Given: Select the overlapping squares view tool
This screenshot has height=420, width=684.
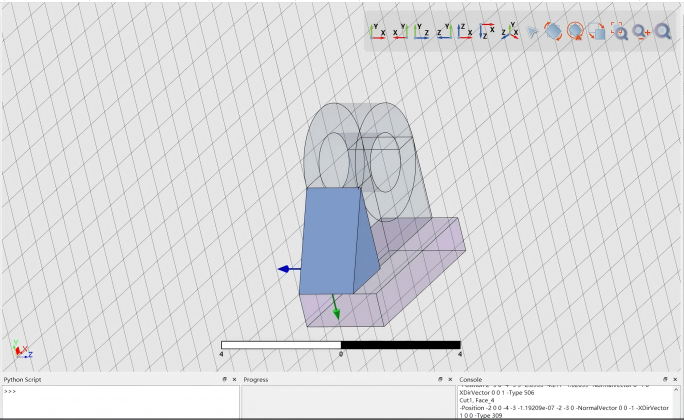Looking at the screenshot, I should pos(597,32).
